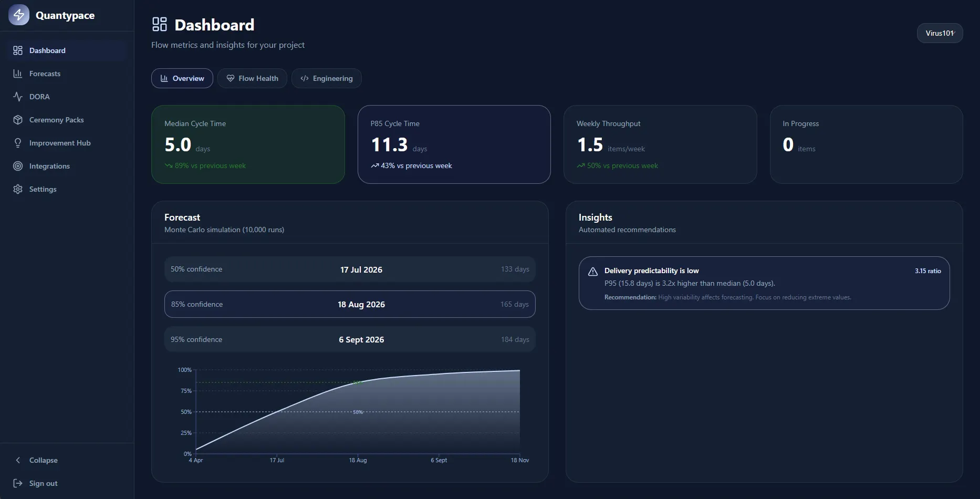The width and height of the screenshot is (980, 499).
Task: Switch to the Flow Health tab
Action: coord(252,78)
